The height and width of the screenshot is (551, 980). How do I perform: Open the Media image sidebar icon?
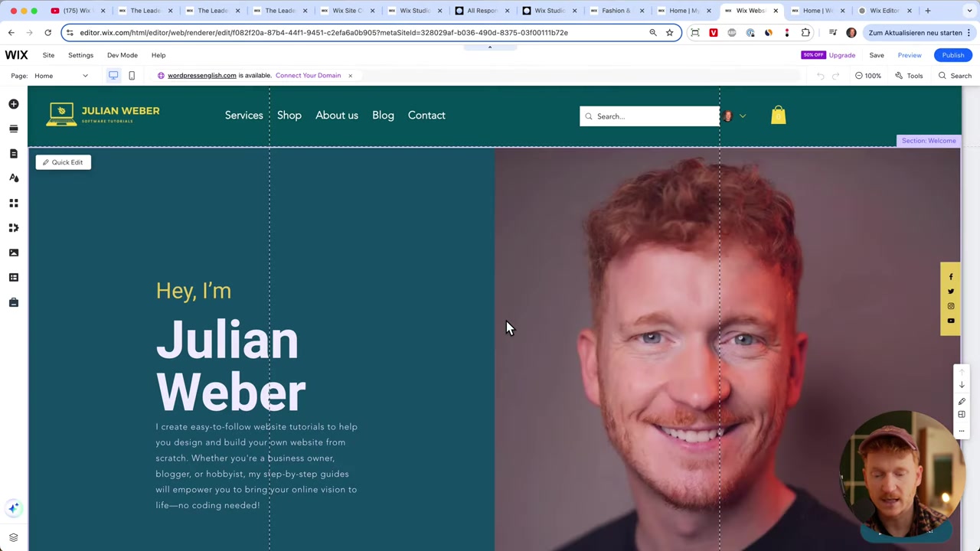tap(13, 253)
